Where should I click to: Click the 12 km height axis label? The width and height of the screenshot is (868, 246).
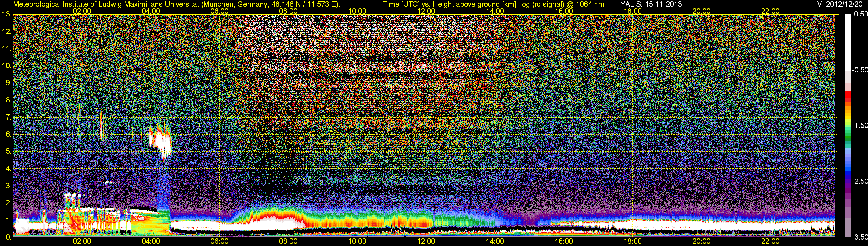6,32
